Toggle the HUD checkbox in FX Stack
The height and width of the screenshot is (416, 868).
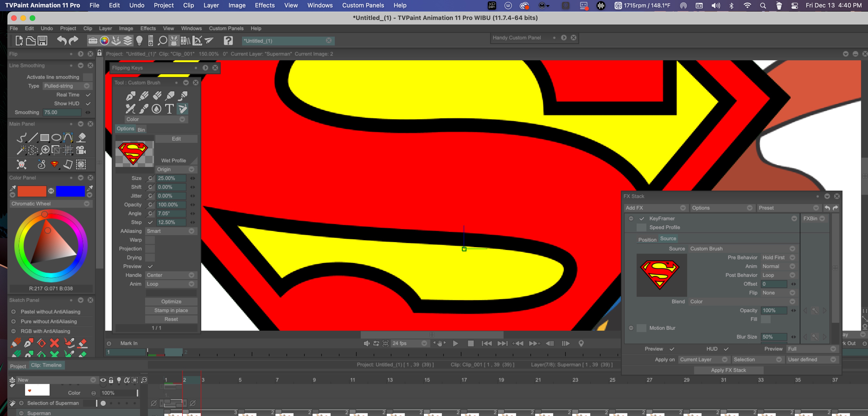726,349
